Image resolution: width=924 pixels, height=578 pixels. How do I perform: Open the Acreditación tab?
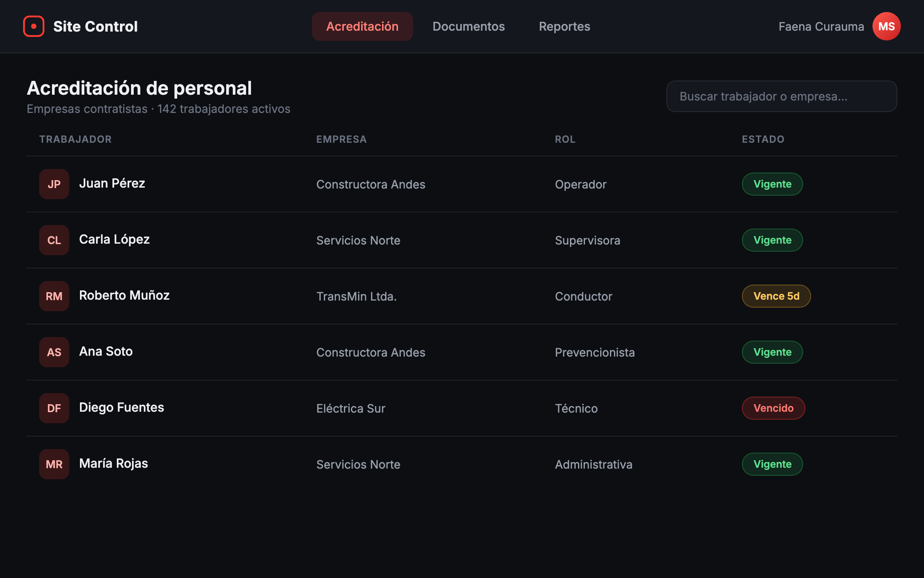pos(362,26)
